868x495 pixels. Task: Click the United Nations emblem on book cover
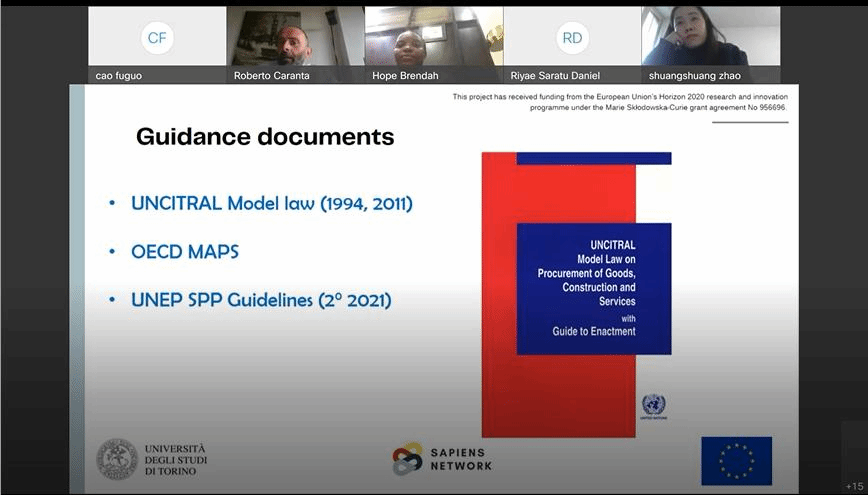(653, 405)
